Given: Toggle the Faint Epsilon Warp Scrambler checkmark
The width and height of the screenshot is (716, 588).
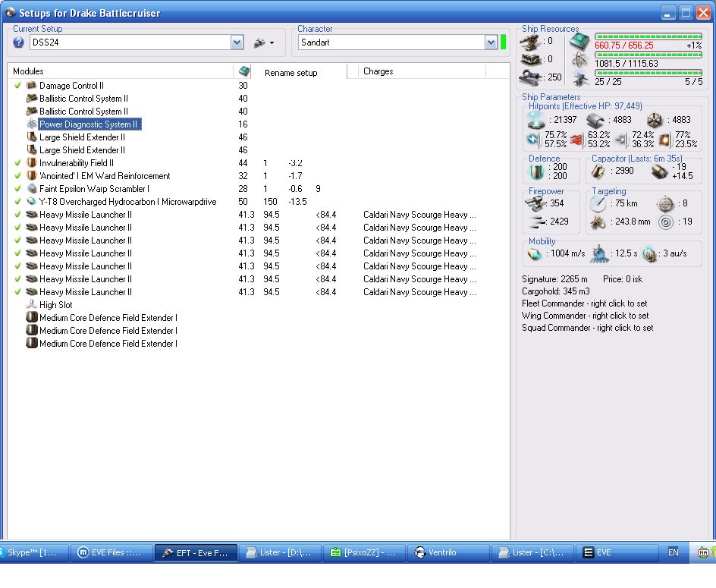Looking at the screenshot, I should coord(17,188).
